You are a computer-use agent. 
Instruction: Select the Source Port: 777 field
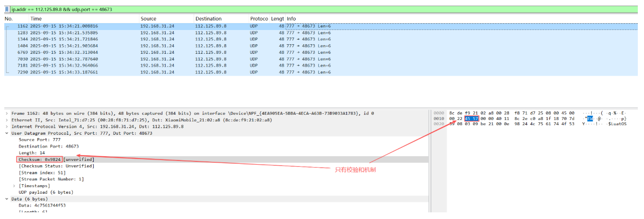coord(40,140)
